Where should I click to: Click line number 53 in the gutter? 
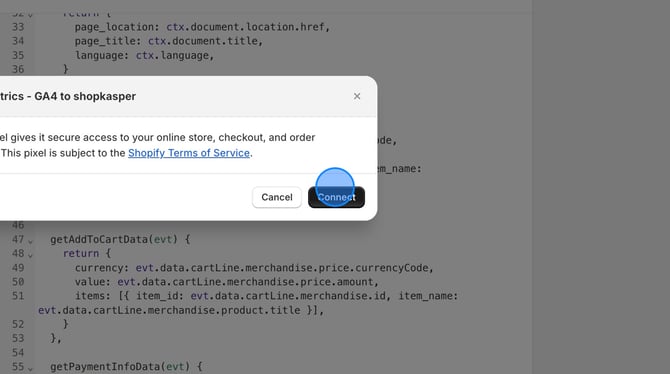(x=18, y=339)
